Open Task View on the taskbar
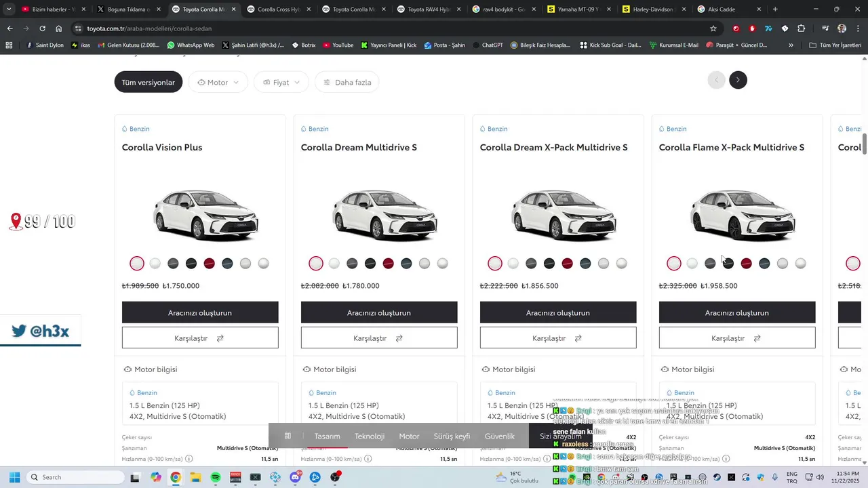 pos(135,477)
